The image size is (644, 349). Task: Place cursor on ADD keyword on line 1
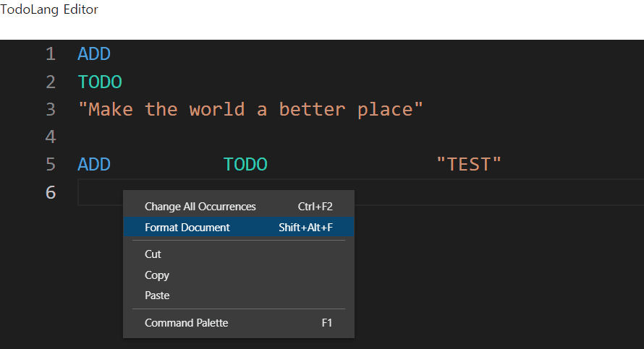[94, 54]
